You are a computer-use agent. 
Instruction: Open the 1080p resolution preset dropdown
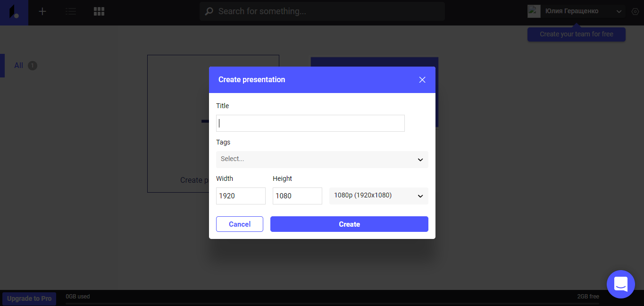[x=378, y=195]
